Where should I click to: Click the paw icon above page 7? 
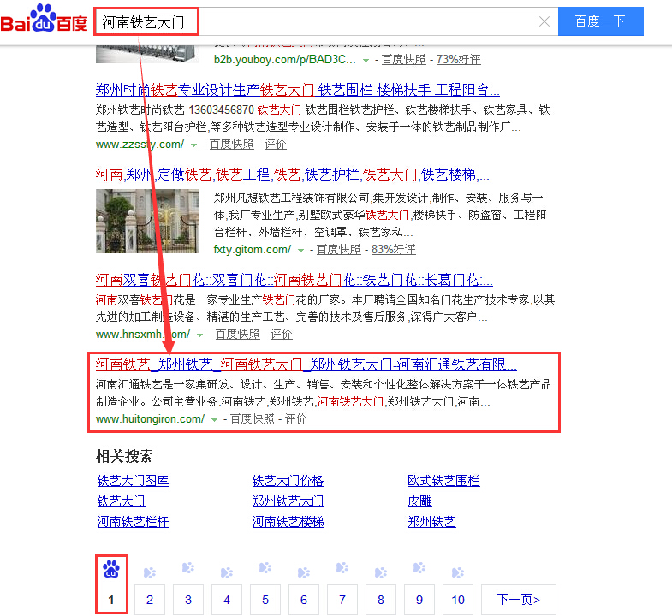(x=342, y=568)
